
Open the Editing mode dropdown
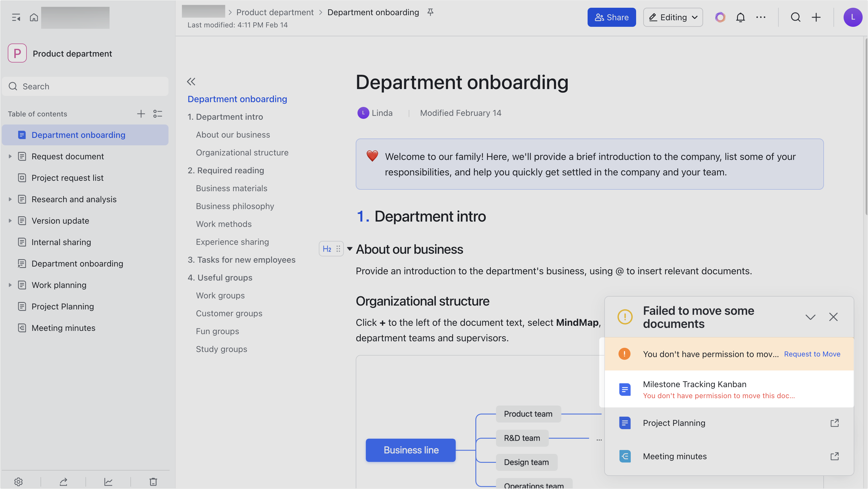pos(672,17)
